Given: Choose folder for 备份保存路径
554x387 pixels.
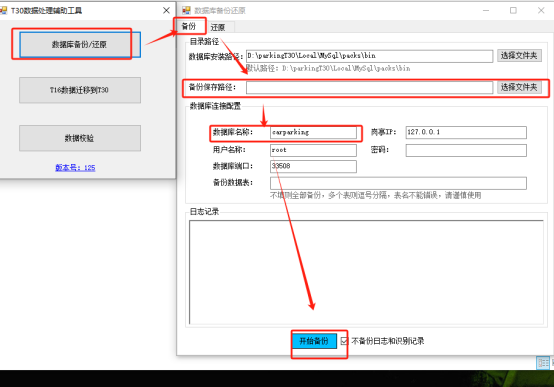Looking at the screenshot, I should 519,87.
